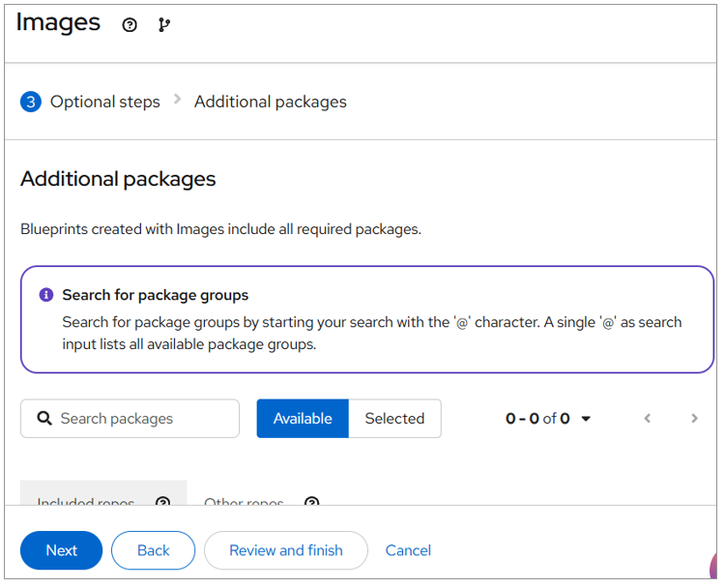Screen dimensions: 726x588
Task: Cancel the image wizard
Action: click(408, 550)
